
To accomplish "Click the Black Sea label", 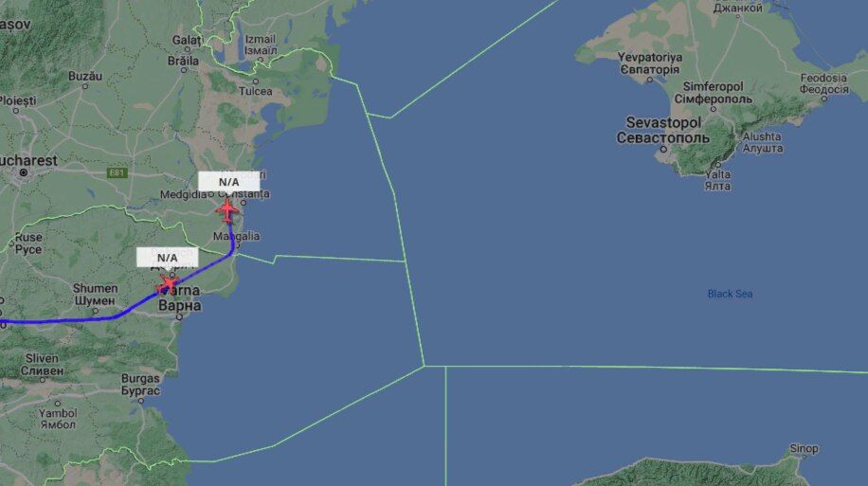I will 730,294.
